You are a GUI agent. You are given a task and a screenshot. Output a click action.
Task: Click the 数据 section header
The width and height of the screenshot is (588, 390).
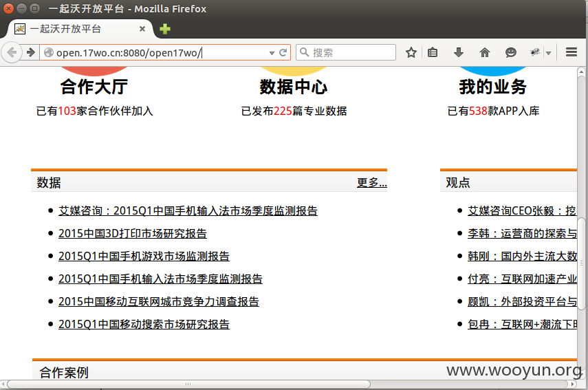[x=49, y=183]
